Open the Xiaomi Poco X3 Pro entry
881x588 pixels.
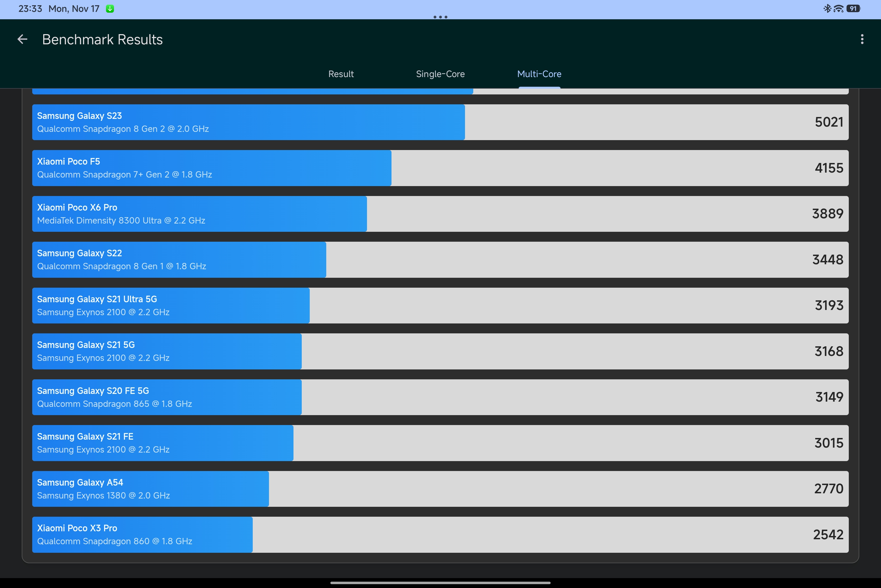tap(440, 535)
